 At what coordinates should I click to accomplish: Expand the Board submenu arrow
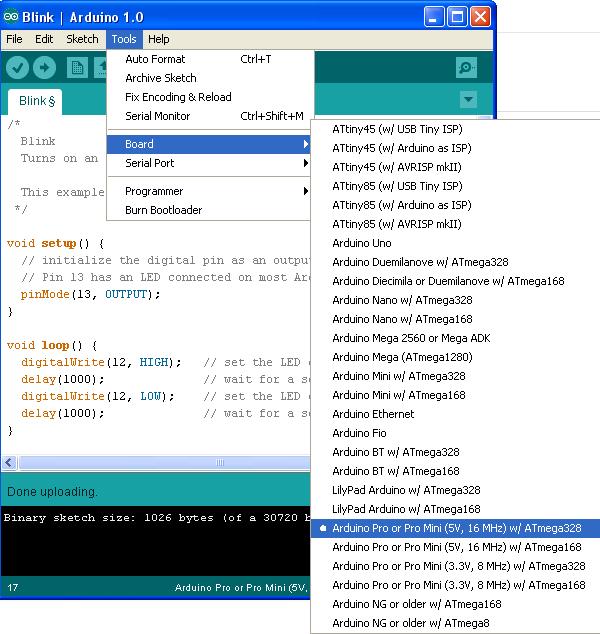click(x=306, y=144)
